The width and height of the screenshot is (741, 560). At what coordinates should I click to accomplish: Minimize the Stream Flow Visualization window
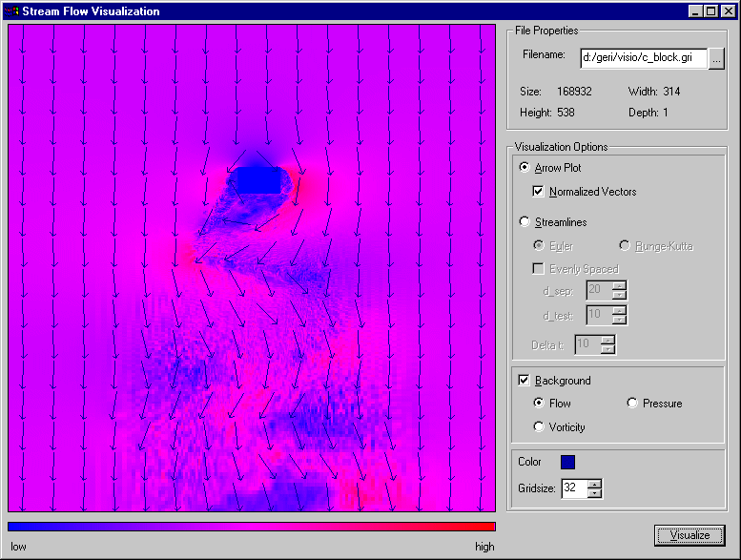(695, 11)
